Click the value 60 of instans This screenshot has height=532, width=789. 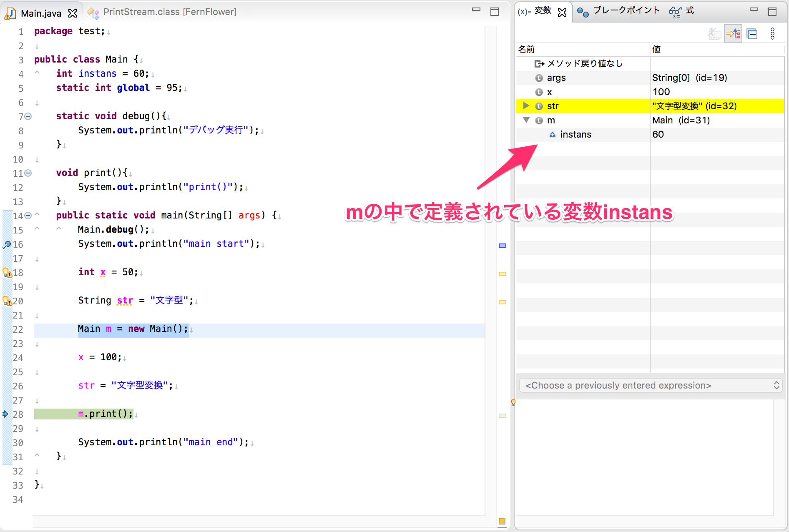(658, 135)
